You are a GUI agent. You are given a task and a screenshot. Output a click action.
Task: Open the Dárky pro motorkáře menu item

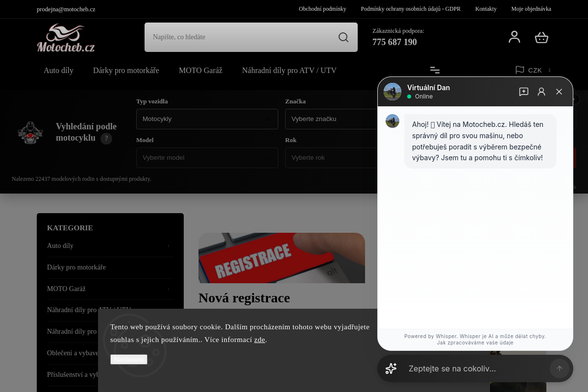click(126, 70)
